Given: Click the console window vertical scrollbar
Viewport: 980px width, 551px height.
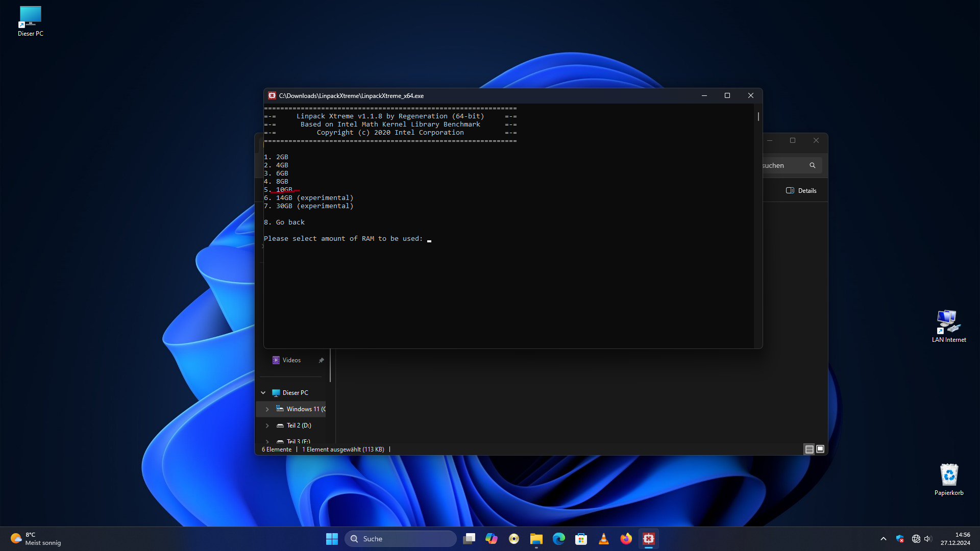Looking at the screenshot, I should coord(758,117).
